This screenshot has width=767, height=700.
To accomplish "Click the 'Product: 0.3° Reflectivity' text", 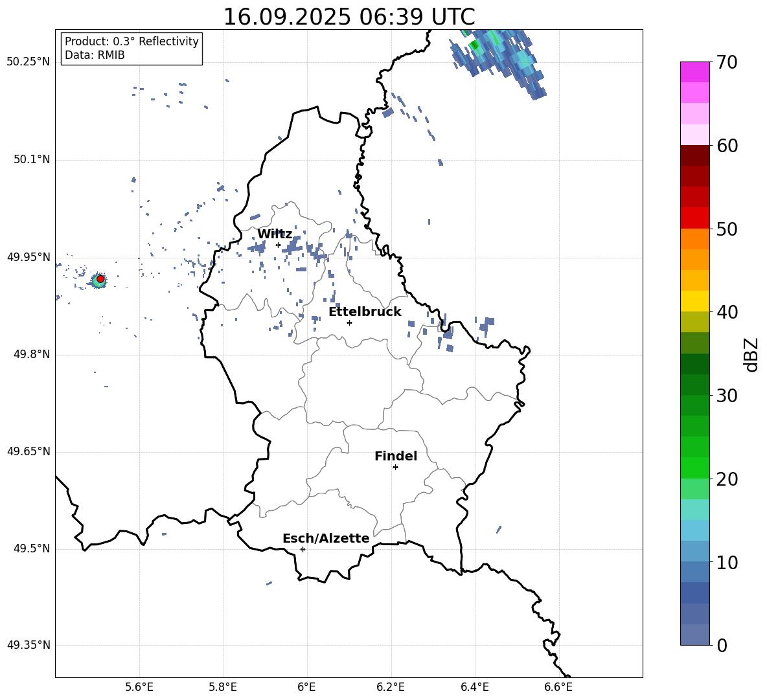I will pos(132,41).
